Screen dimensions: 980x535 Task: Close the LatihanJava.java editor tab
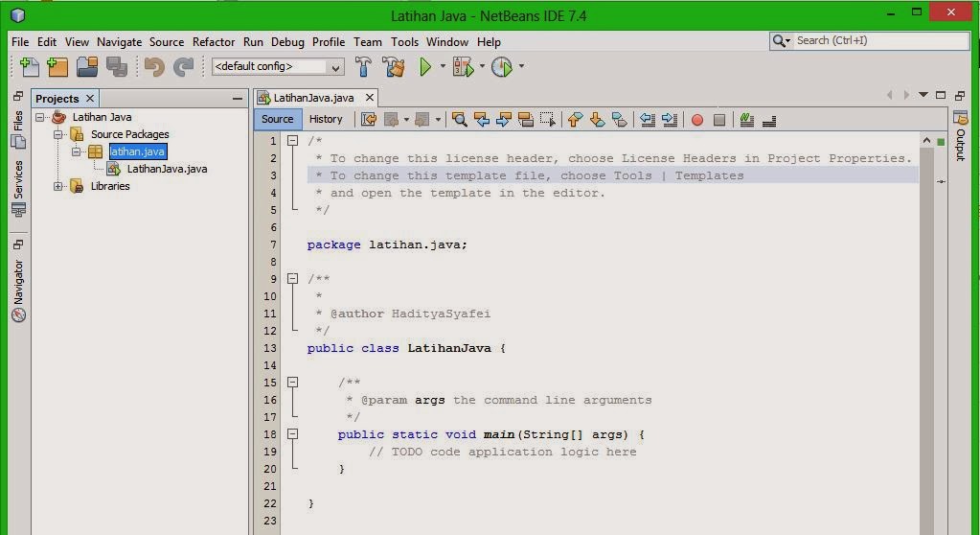pyautogui.click(x=370, y=98)
